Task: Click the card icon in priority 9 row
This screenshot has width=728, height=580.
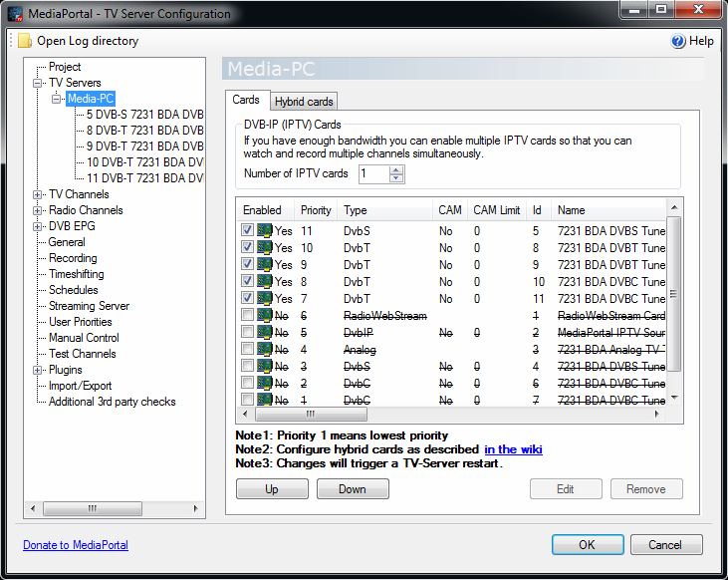Action: pyautogui.click(x=265, y=264)
